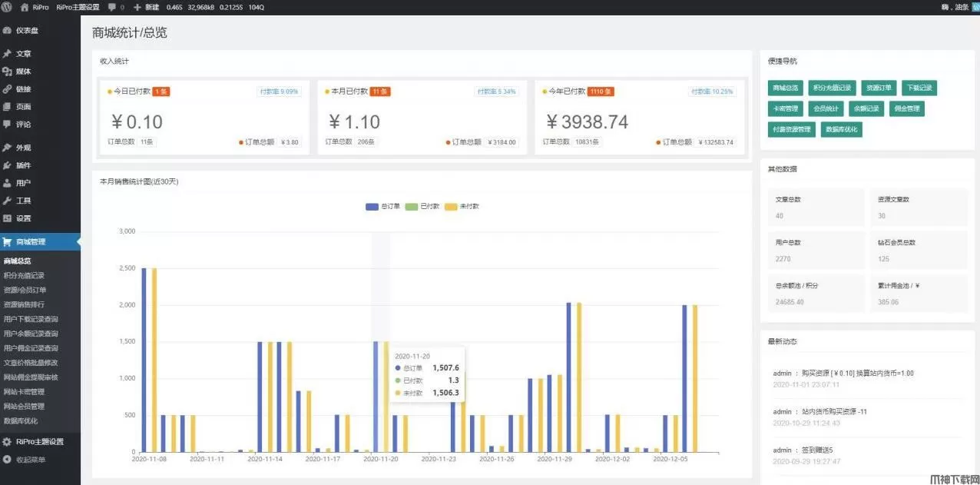Select the 插件 plugins sidebar icon
This screenshot has width=980, height=485.
click(x=7, y=165)
